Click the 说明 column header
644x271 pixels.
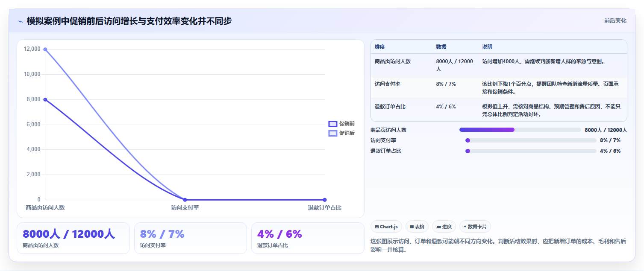pyautogui.click(x=488, y=47)
